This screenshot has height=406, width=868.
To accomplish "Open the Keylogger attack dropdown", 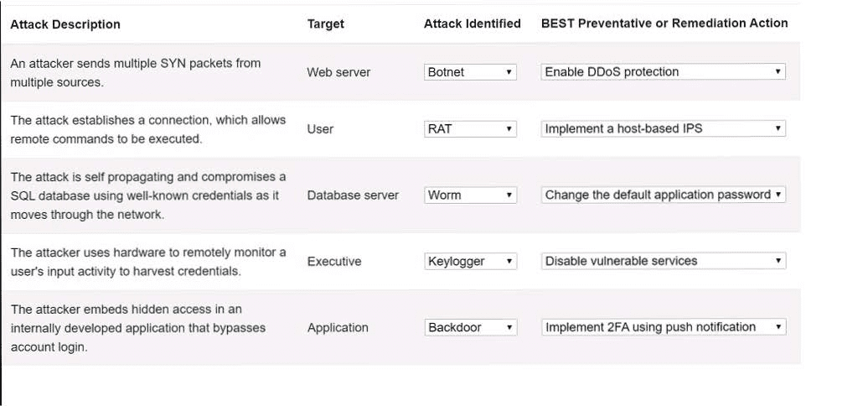I will (470, 262).
